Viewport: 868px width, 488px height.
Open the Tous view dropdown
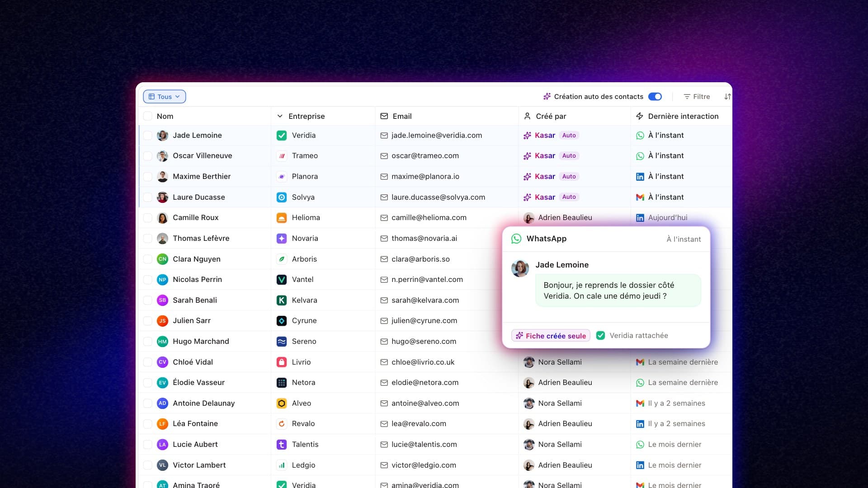[165, 97]
